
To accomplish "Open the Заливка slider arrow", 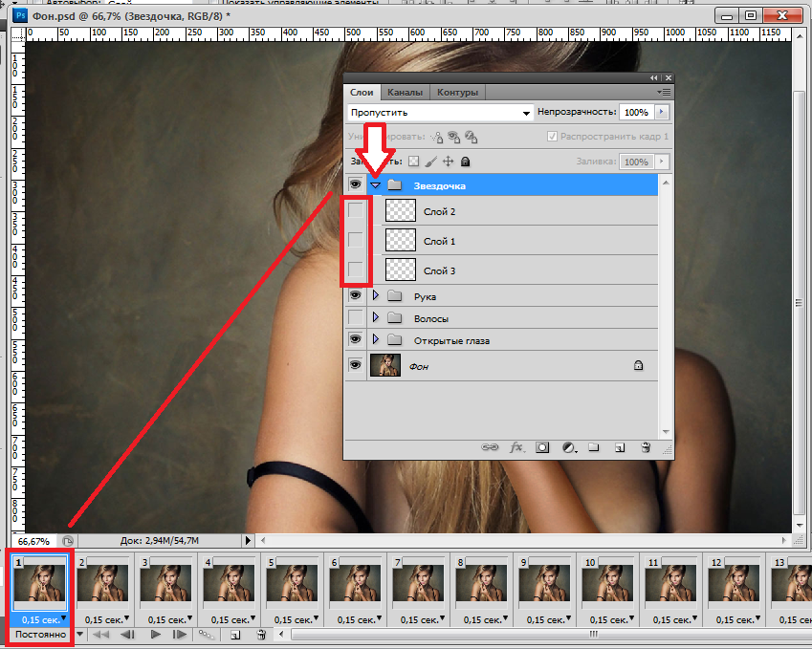I will click(661, 162).
